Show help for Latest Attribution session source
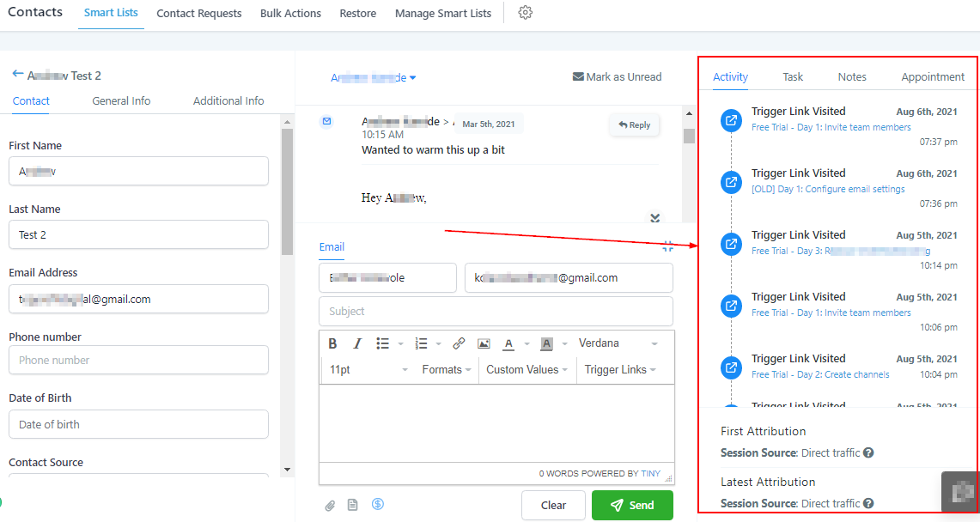980x522 pixels. [x=868, y=503]
